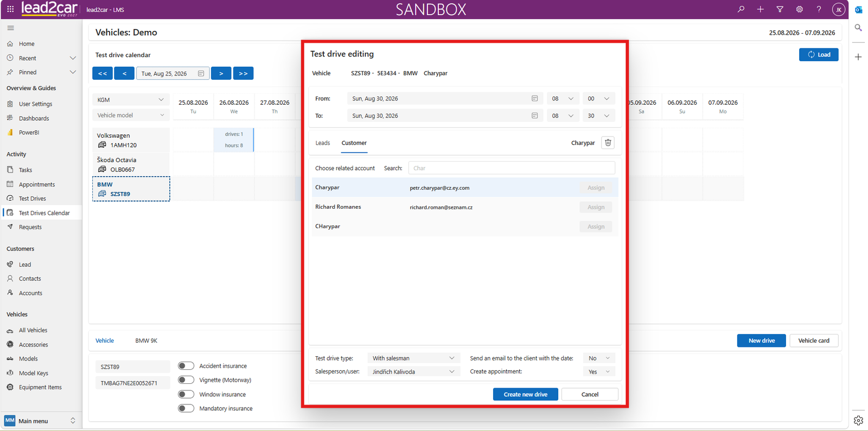Expand the Recent section in the sidebar

coord(73,58)
